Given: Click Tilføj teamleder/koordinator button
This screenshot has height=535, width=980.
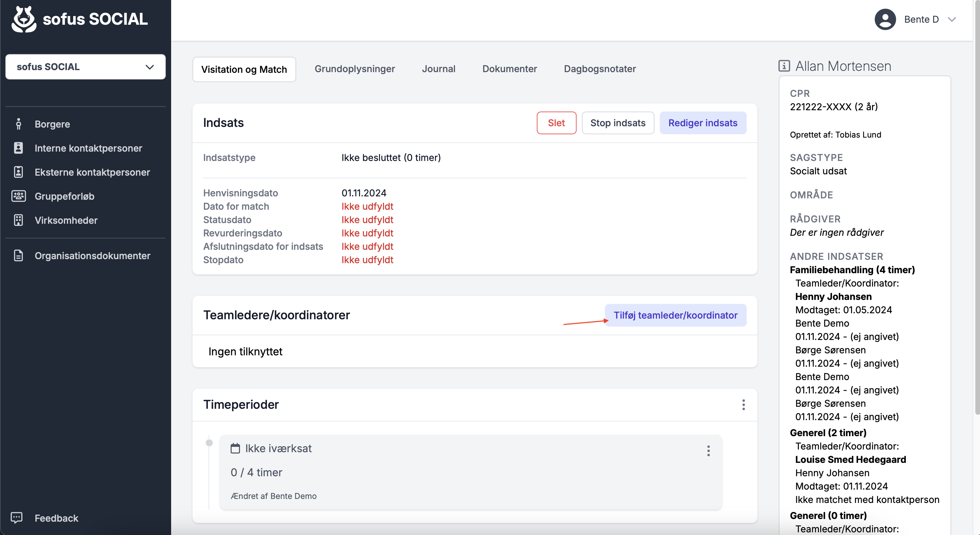Looking at the screenshot, I should [x=675, y=315].
